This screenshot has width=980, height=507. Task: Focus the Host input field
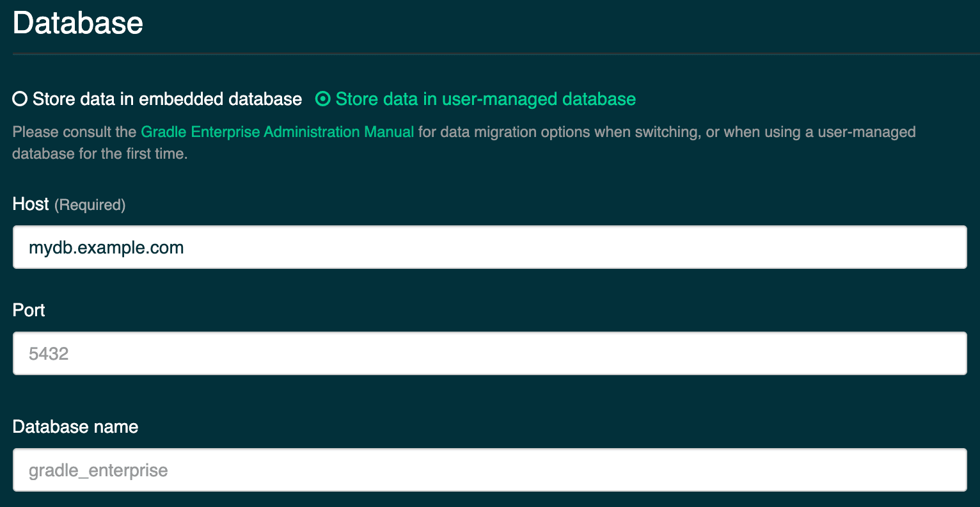(x=489, y=247)
